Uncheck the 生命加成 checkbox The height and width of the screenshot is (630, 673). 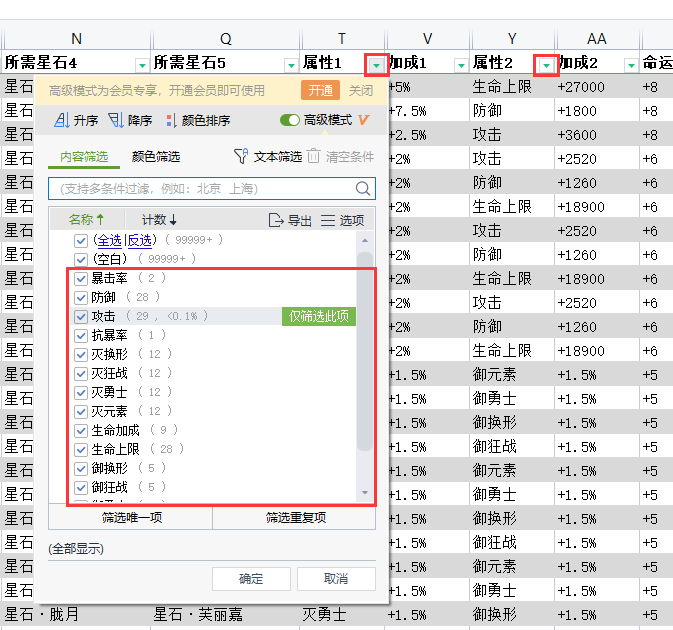point(81,430)
